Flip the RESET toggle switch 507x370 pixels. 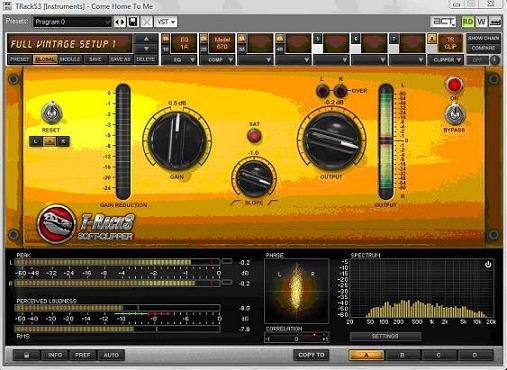pyautogui.click(x=52, y=113)
